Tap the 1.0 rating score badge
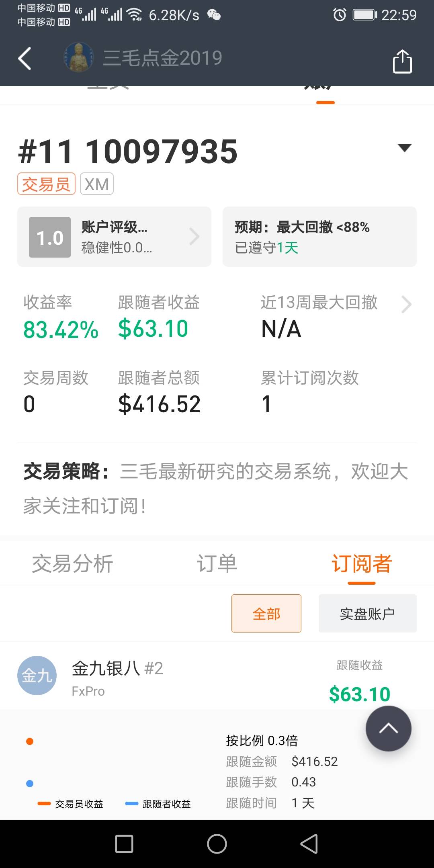The width and height of the screenshot is (434, 868). click(x=50, y=237)
